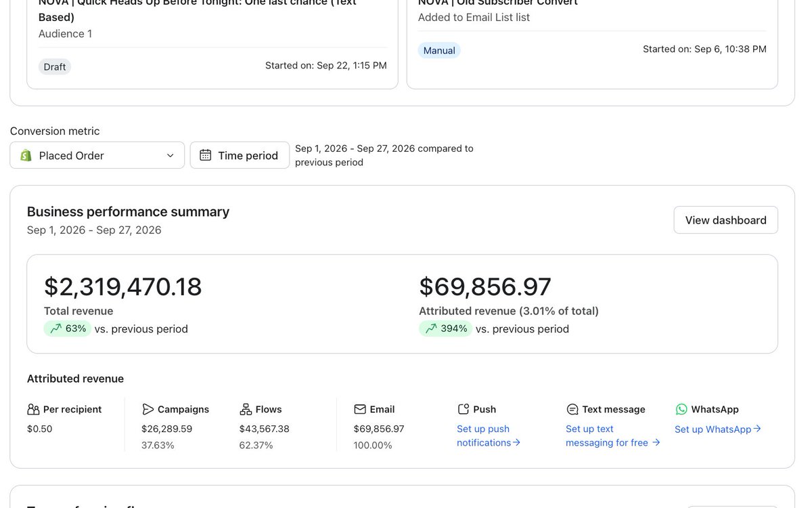Image resolution: width=812 pixels, height=508 pixels.
Task: Click the Per recipient value $0.50
Action: click(40, 429)
